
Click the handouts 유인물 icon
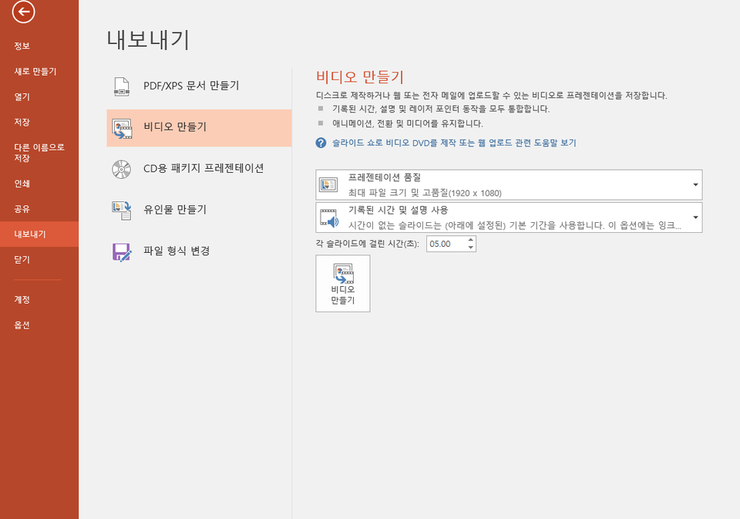pos(122,210)
